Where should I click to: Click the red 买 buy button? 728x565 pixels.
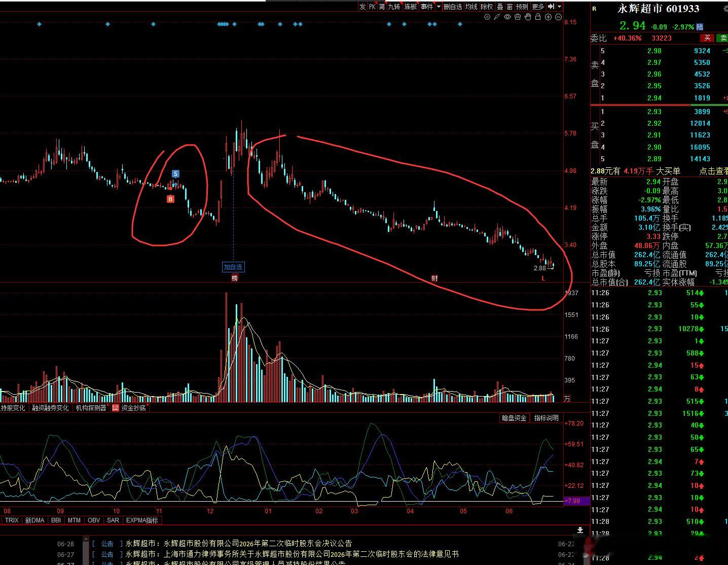coord(707,38)
